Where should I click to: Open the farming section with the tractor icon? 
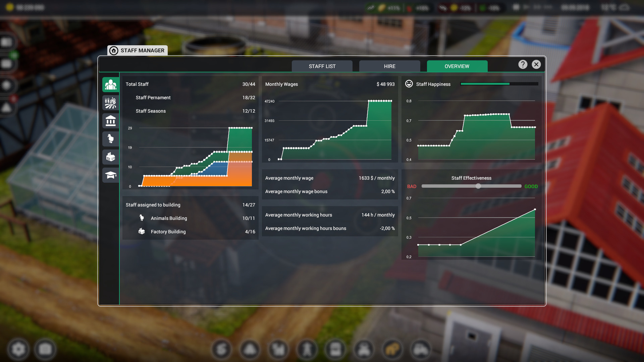111,103
